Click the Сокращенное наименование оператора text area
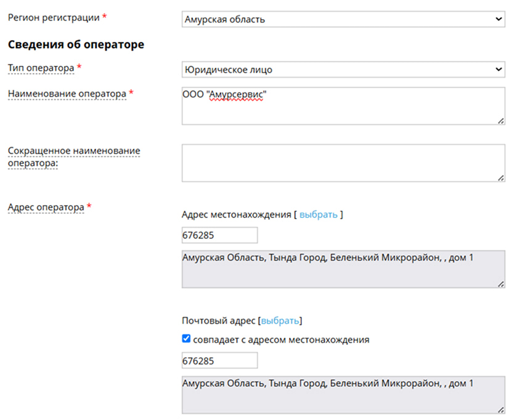The image size is (514, 420). [x=343, y=163]
